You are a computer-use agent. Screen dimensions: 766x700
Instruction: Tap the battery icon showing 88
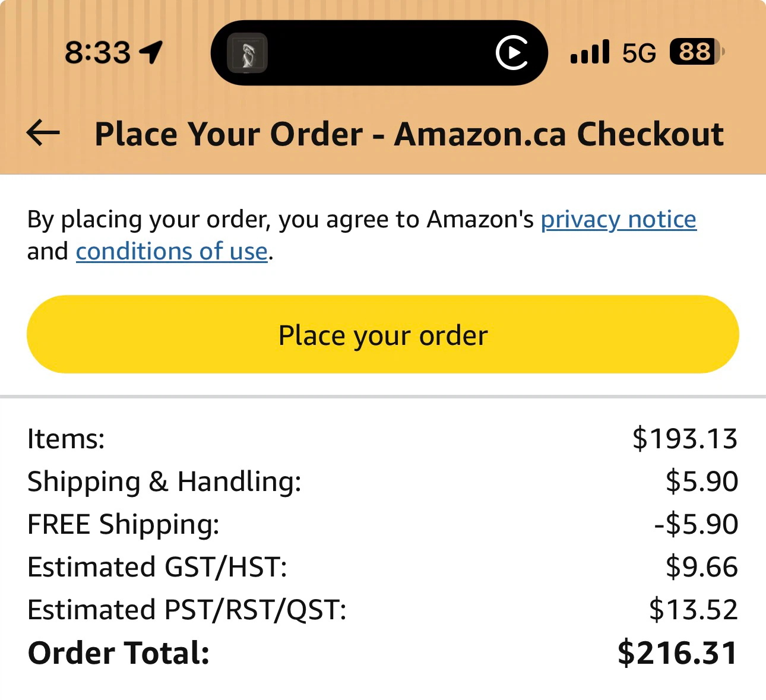click(x=697, y=52)
